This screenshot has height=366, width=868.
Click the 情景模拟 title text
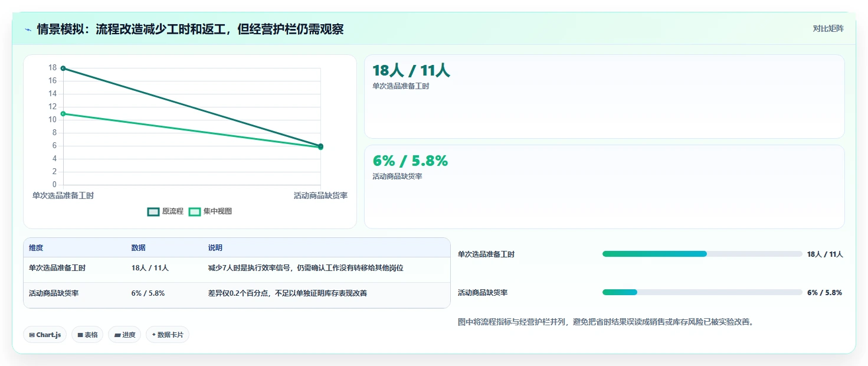pos(190,29)
